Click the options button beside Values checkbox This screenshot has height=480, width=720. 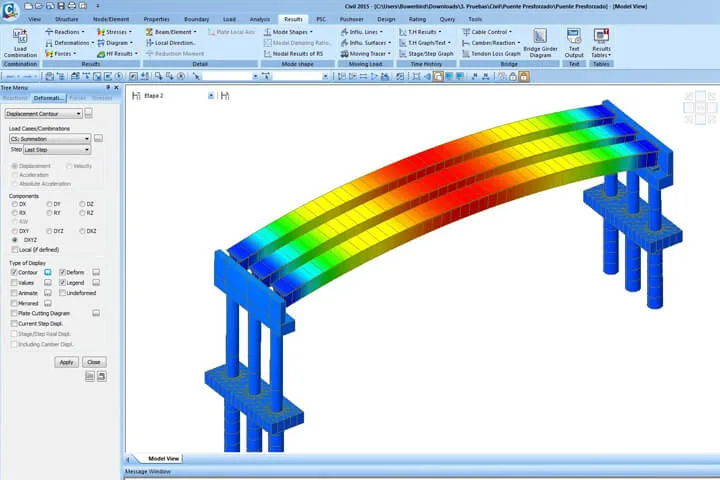[48, 282]
